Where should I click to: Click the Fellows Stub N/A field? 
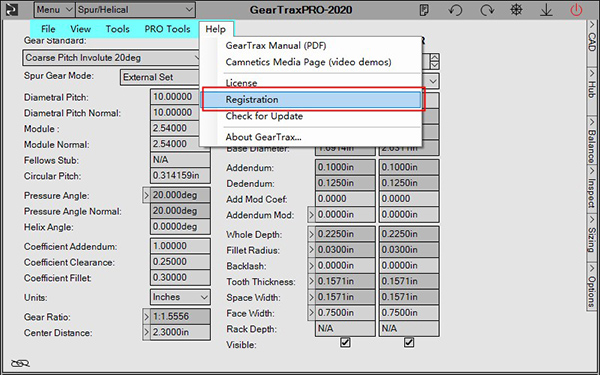[x=180, y=160]
